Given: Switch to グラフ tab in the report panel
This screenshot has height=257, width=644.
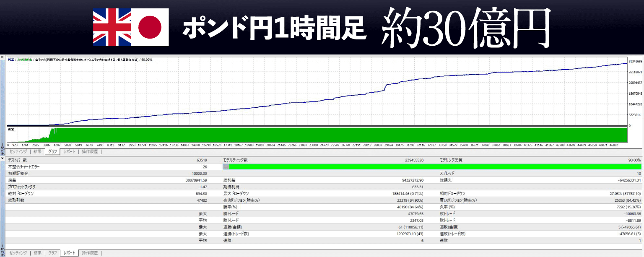Looking at the screenshot, I should [x=52, y=253].
